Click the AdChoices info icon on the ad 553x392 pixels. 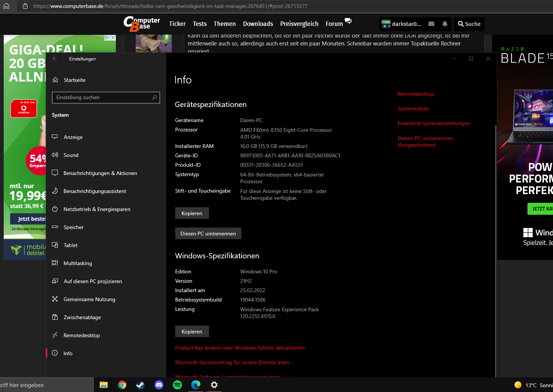107,38
